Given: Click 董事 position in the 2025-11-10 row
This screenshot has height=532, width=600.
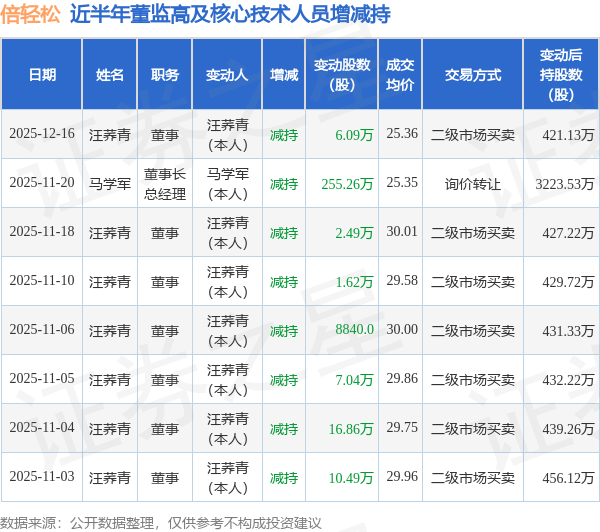Looking at the screenshot, I should pos(165,282).
